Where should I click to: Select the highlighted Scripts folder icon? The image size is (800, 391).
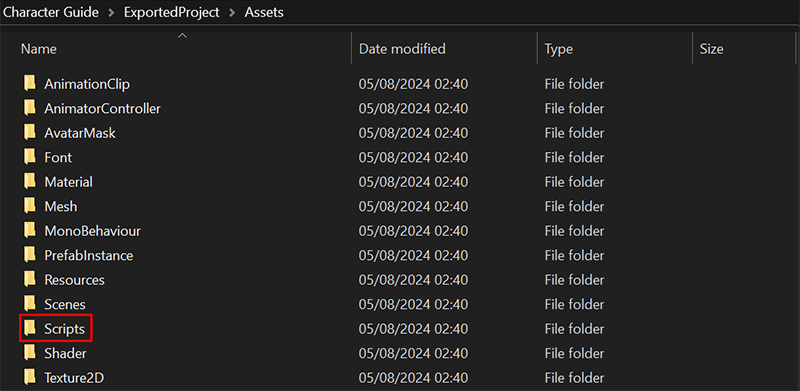point(30,329)
